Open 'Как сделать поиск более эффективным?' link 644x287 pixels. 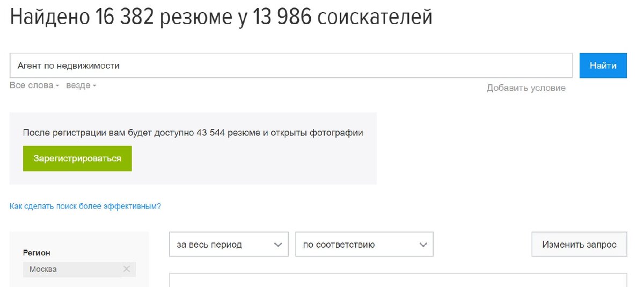click(x=85, y=206)
